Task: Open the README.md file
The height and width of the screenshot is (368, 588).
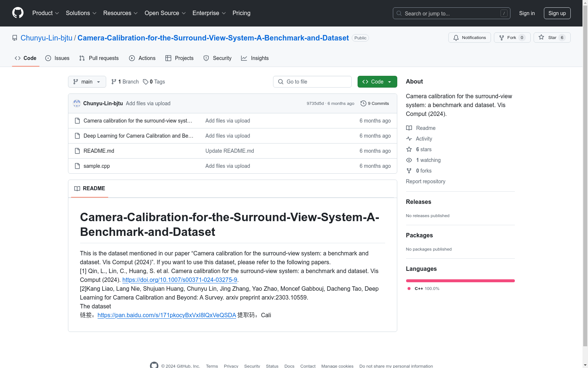Action: point(99,151)
